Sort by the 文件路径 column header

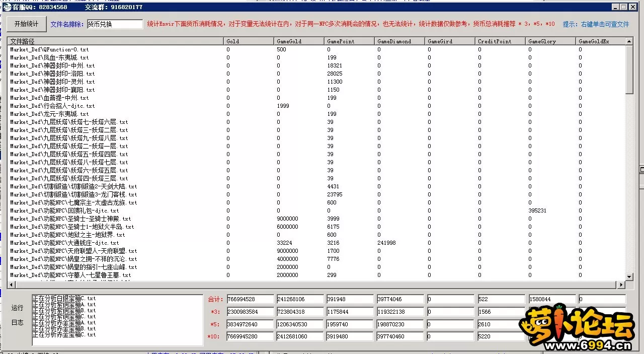115,41
